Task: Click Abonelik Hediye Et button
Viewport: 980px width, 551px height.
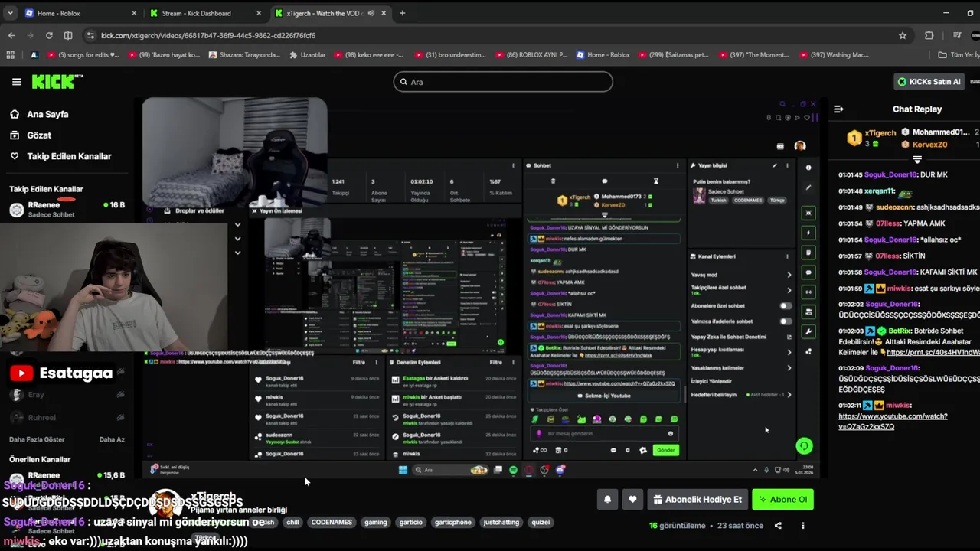Action: [697, 500]
